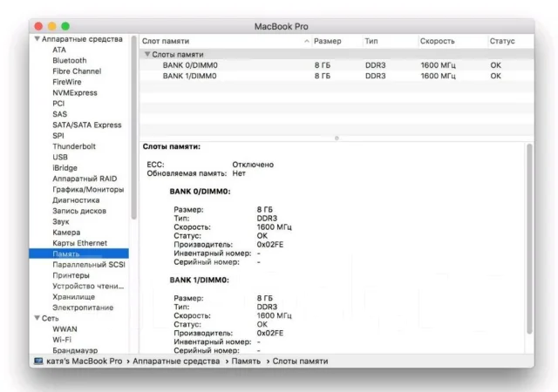Select ATA in the sidebar
Viewport: 558px width, 392px height.
pos(59,50)
